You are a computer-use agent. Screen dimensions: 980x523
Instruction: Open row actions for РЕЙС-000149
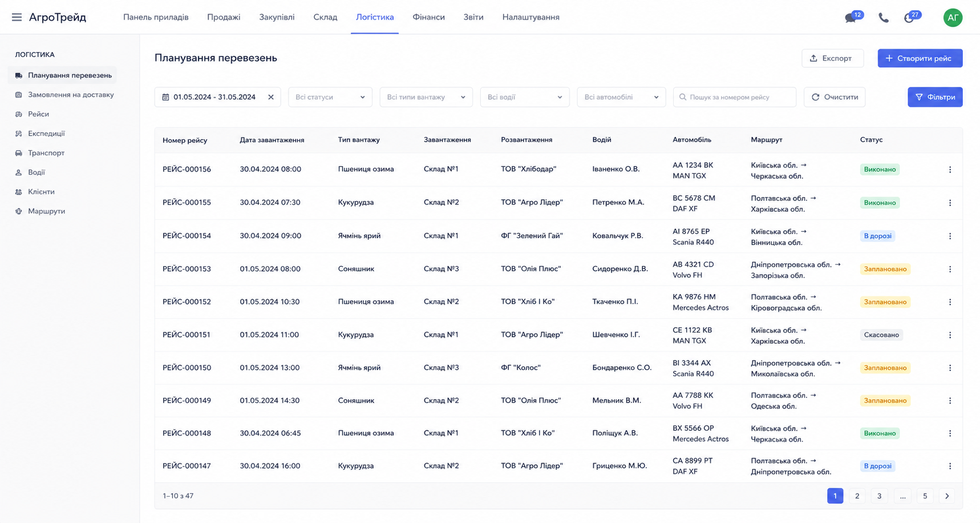click(950, 401)
